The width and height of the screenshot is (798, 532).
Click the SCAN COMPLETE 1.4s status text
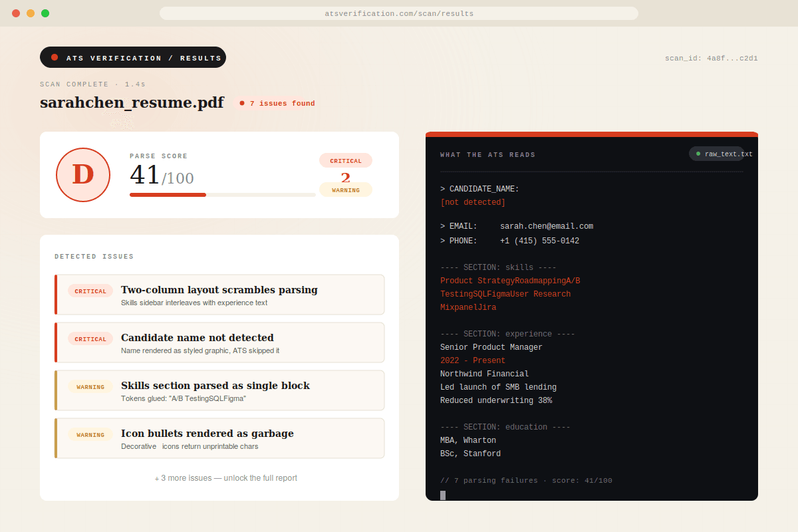click(x=92, y=84)
